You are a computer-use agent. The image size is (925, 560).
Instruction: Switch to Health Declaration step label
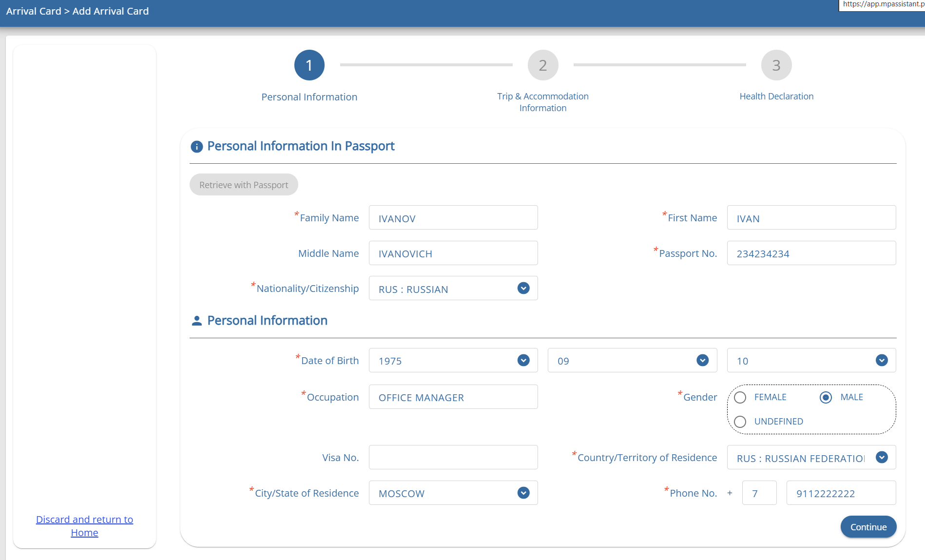pyautogui.click(x=776, y=97)
